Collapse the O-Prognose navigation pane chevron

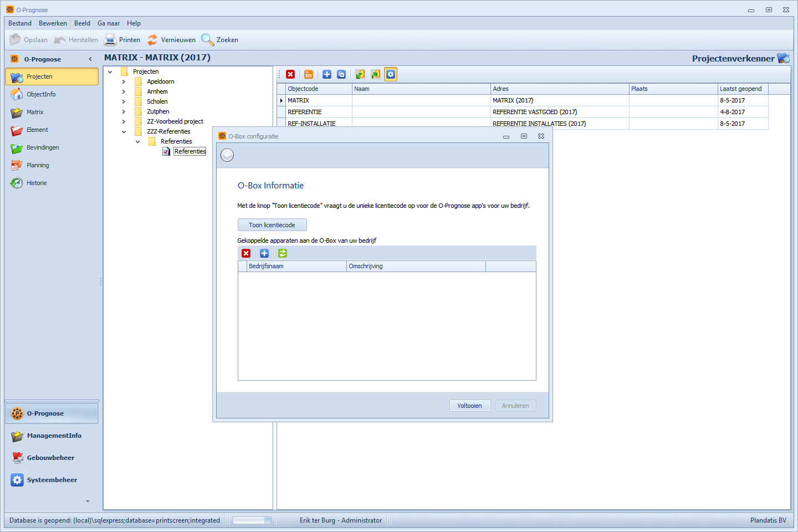90,59
